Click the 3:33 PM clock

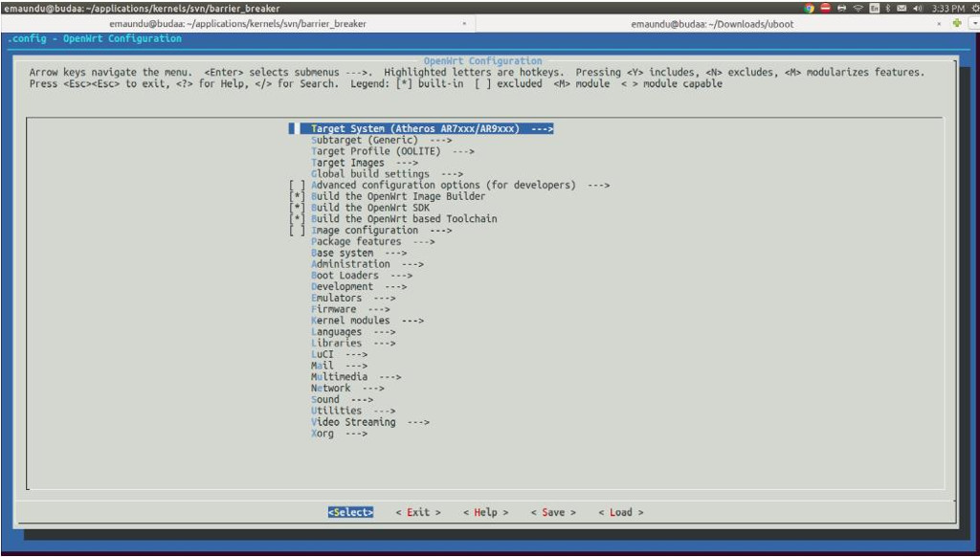(x=948, y=8)
